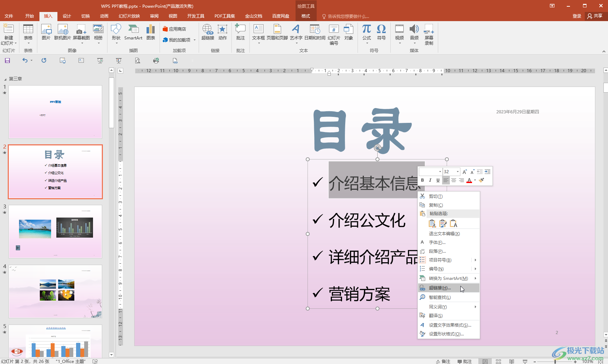
Task: Click the 联机图片 online pictures icon
Action: tap(62, 32)
